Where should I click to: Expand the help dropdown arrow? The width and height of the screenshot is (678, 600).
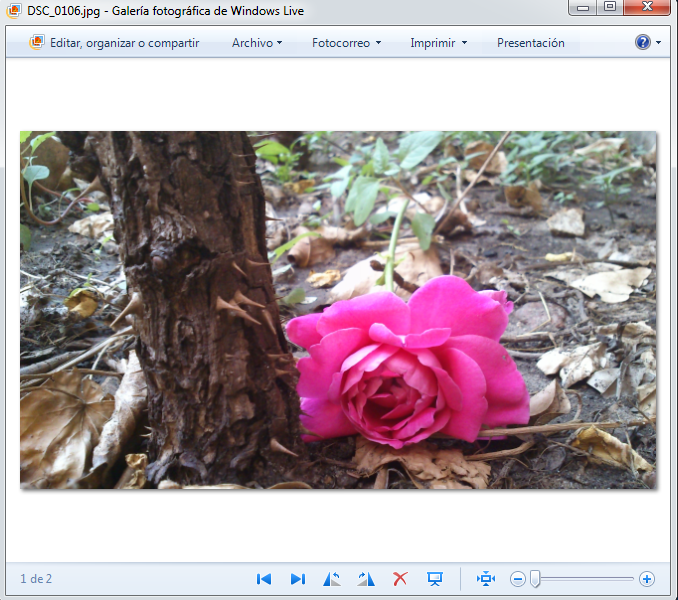pos(658,43)
